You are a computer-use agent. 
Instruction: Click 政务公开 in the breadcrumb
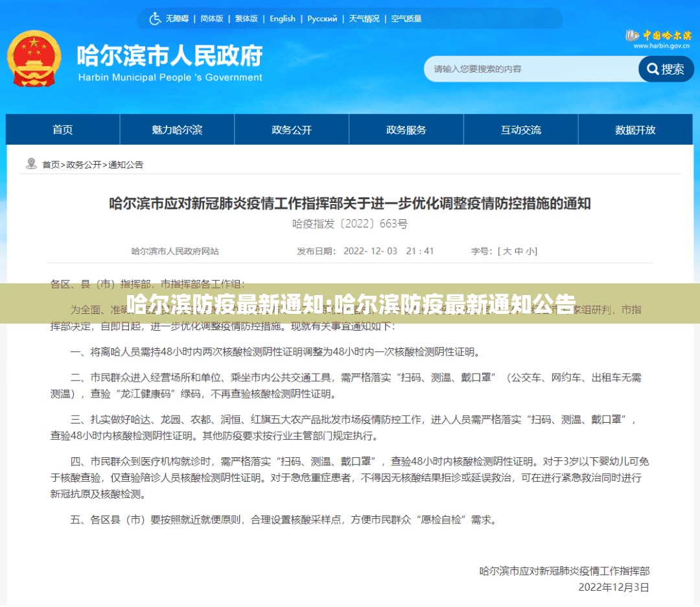[84, 165]
